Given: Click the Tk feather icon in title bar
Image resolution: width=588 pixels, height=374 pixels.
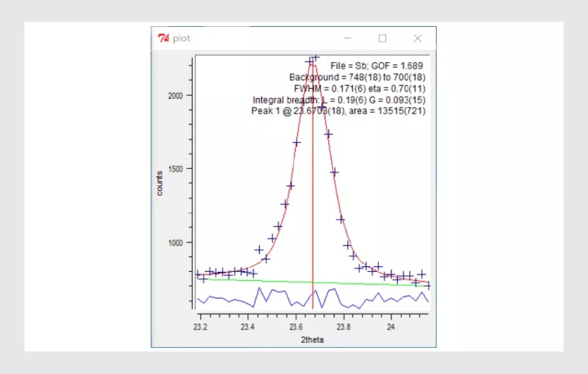Looking at the screenshot, I should [163, 38].
